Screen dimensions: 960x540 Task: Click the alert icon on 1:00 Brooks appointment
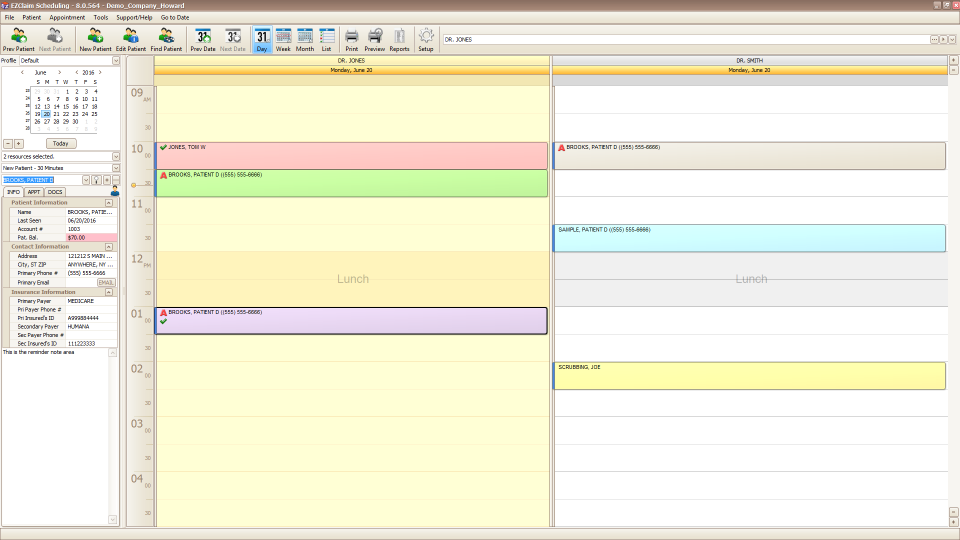point(163,313)
